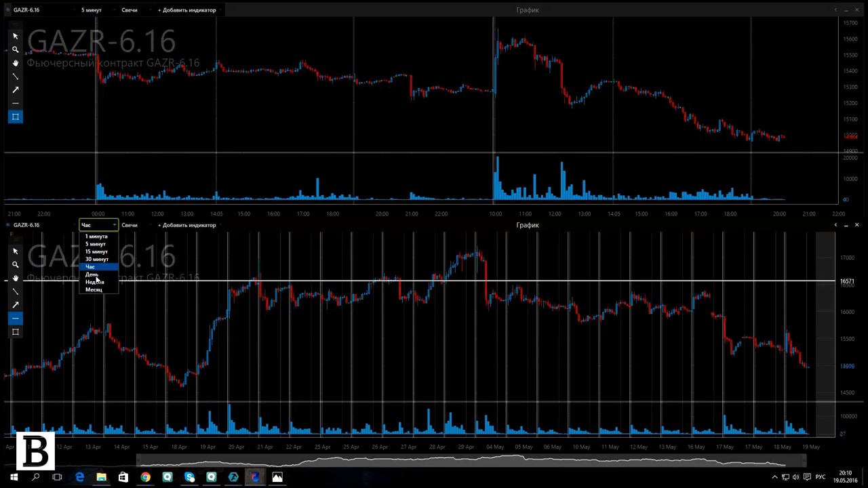
Task: Launch Microsoft Edge from the taskbar
Action: point(79,477)
